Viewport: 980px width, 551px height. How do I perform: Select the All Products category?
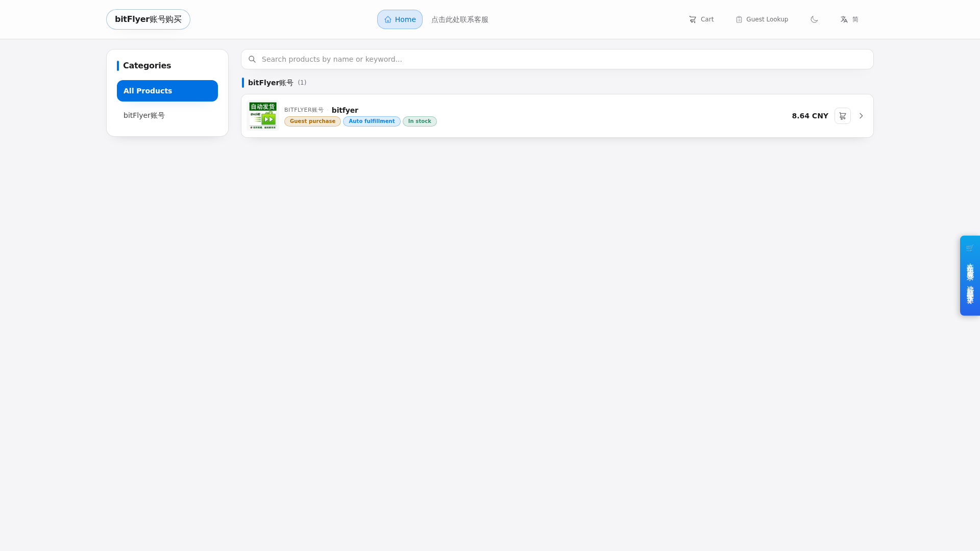click(167, 91)
